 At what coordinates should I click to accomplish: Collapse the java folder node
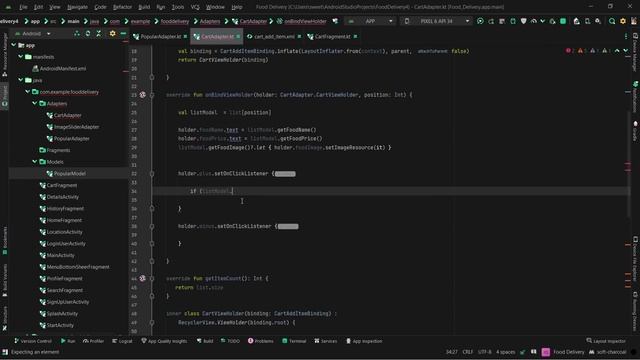point(20,80)
